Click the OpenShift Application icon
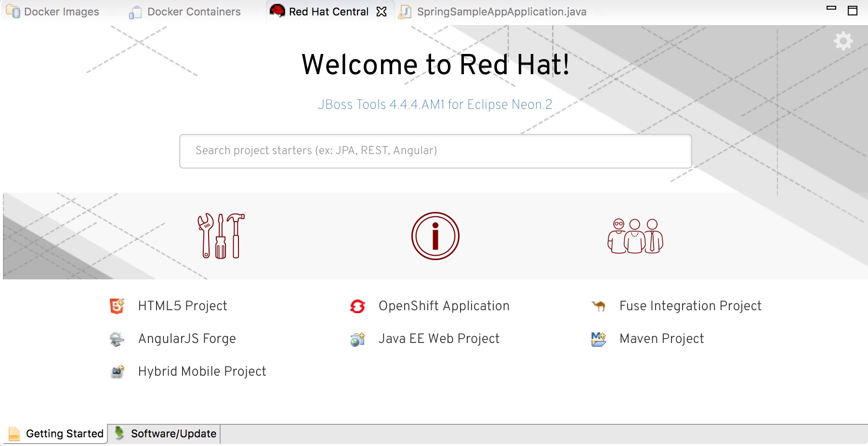The height and width of the screenshot is (446, 868). [357, 306]
